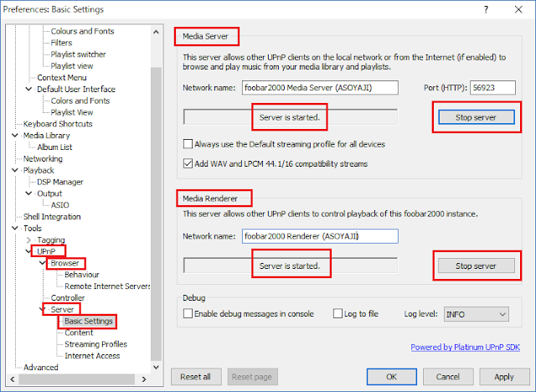536x392 pixels.
Task: Select ASIO under Output
Action: coord(59,205)
